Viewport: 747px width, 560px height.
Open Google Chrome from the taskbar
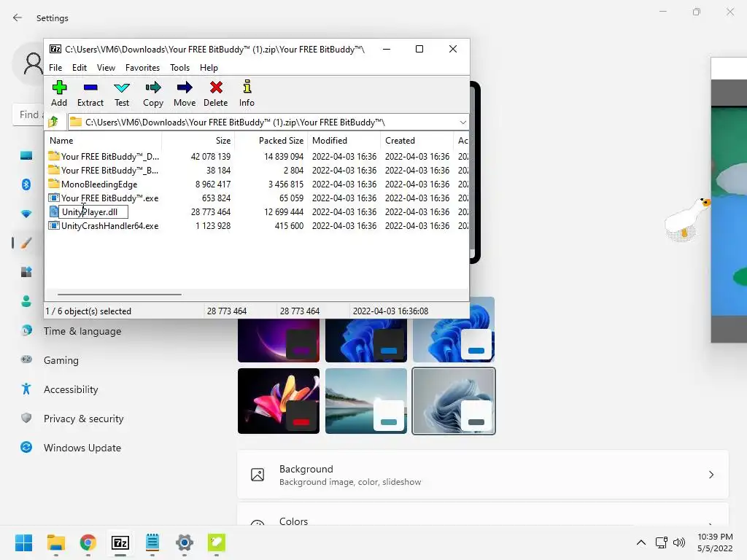click(88, 542)
